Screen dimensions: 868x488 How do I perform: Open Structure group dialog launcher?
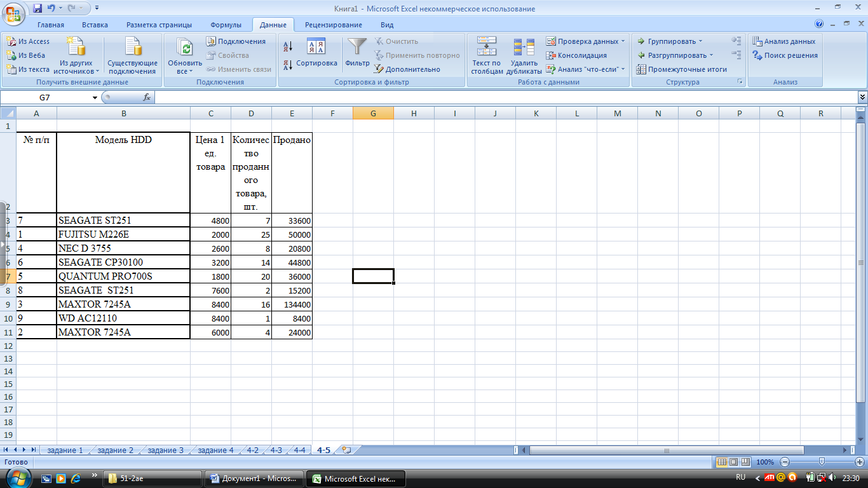740,82
